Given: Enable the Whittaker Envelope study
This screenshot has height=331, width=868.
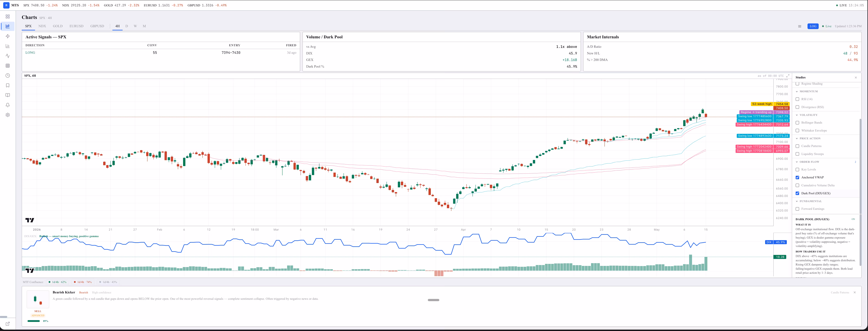Looking at the screenshot, I should 797,131.
